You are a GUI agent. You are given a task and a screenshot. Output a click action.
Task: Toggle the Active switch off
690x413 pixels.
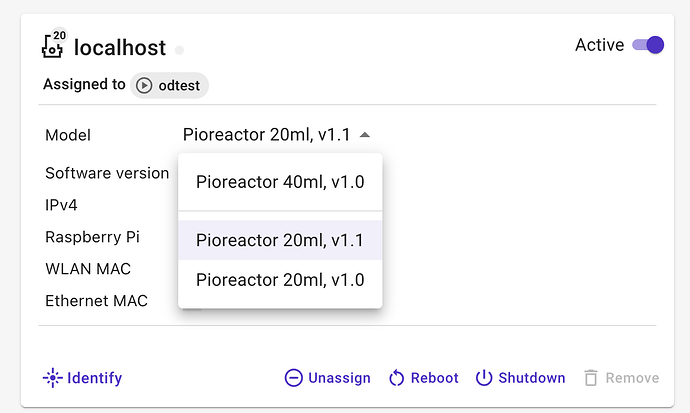pos(648,45)
